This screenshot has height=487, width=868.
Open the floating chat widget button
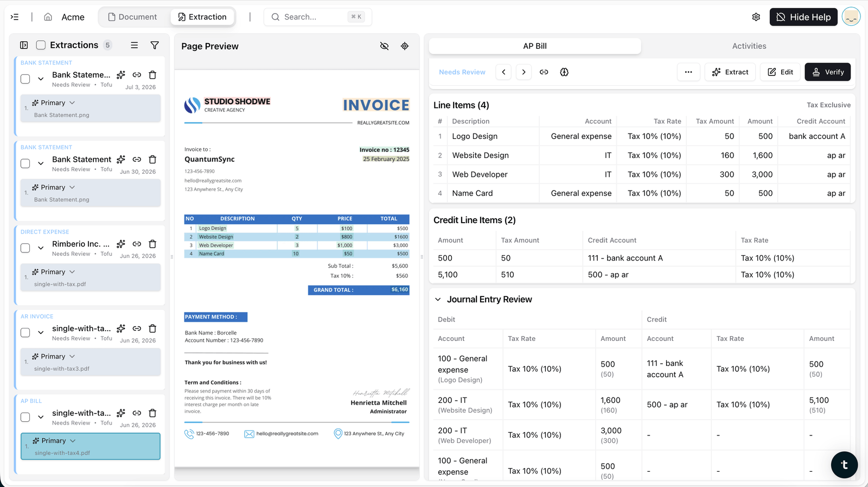(844, 465)
